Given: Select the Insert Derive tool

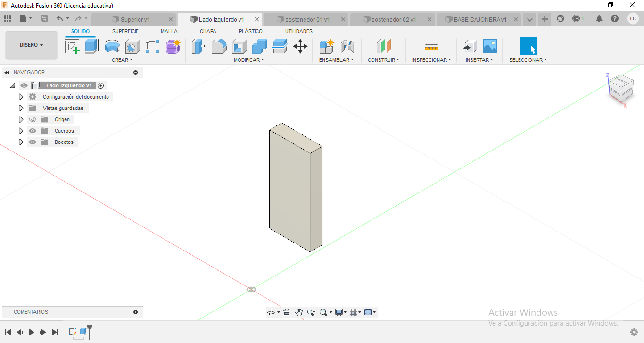Looking at the screenshot, I should [470, 46].
